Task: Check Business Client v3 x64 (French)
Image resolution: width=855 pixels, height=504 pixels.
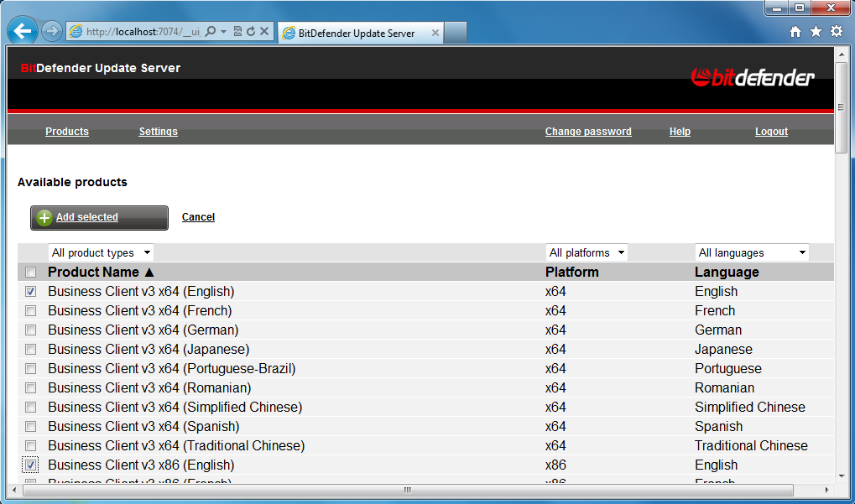Action: coord(30,310)
